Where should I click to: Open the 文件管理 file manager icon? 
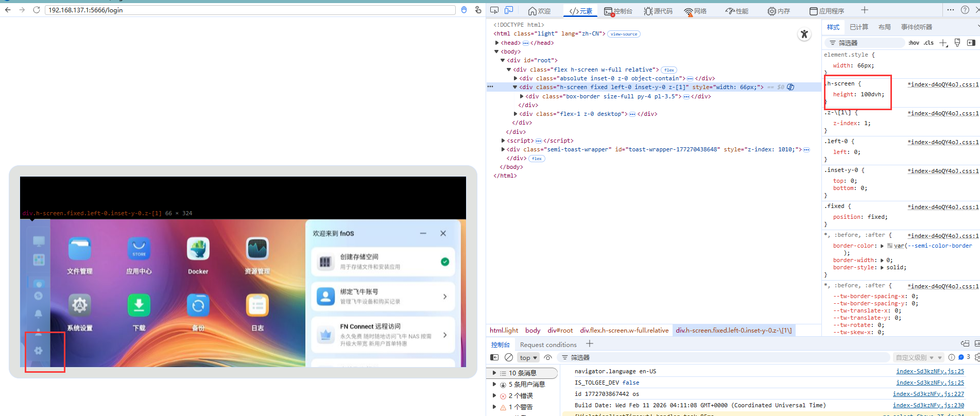tap(79, 250)
